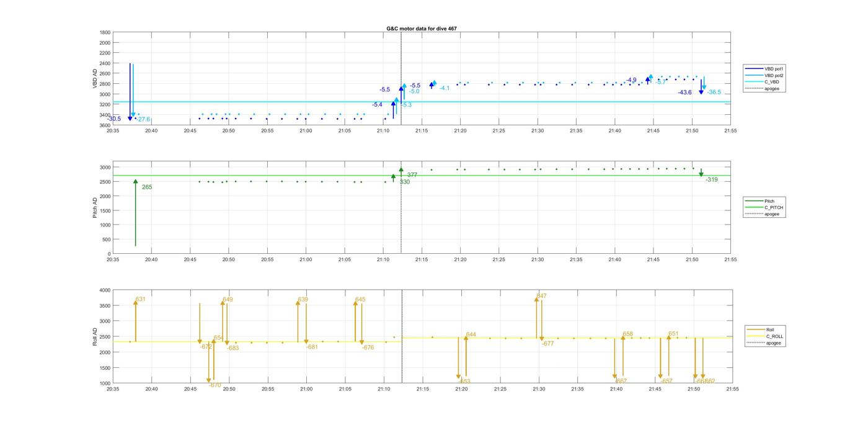868x430 pixels.
Task: Select the 'Pitch AD' y-axis label
Action: pos(95,207)
